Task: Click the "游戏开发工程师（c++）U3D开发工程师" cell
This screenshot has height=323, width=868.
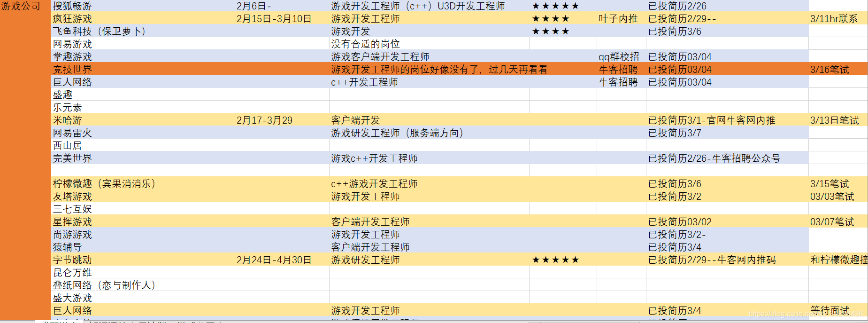Action: coord(430,6)
